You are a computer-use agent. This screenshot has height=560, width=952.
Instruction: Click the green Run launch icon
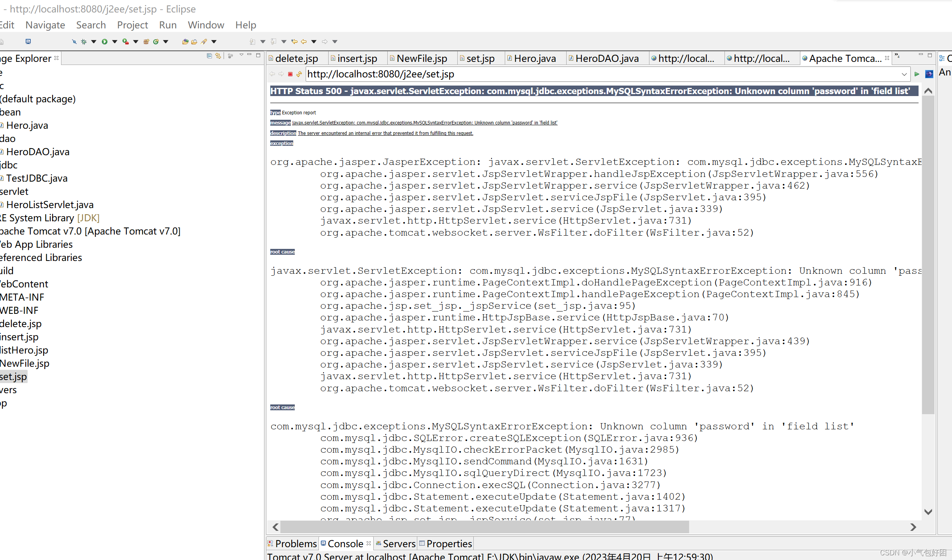[x=104, y=42]
